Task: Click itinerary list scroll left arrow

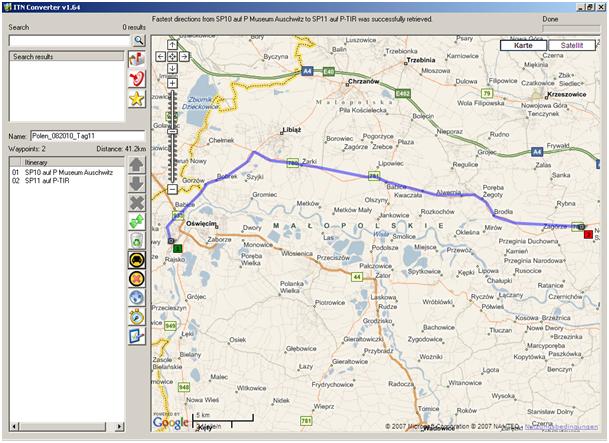Action: (14, 427)
